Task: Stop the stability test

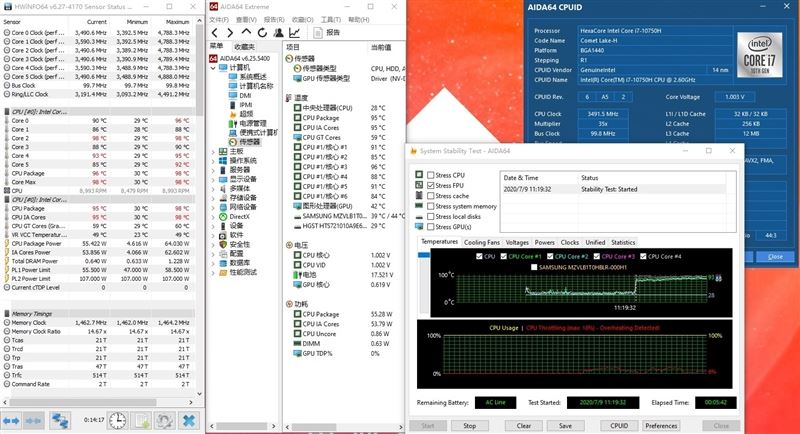Action: click(470, 425)
